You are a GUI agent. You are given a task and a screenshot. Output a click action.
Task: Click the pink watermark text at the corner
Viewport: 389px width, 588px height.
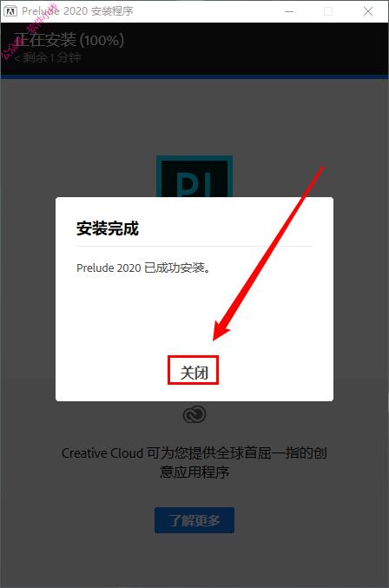(28, 30)
